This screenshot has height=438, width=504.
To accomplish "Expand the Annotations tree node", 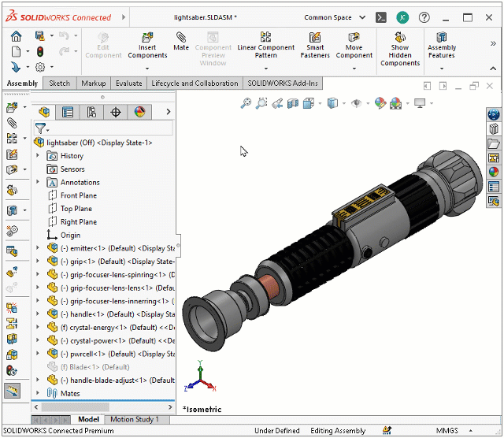I will tap(37, 182).
